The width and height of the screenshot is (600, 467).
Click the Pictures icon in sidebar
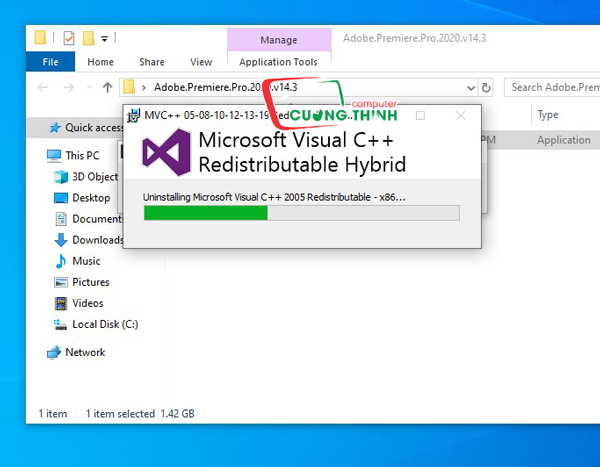[x=61, y=282]
